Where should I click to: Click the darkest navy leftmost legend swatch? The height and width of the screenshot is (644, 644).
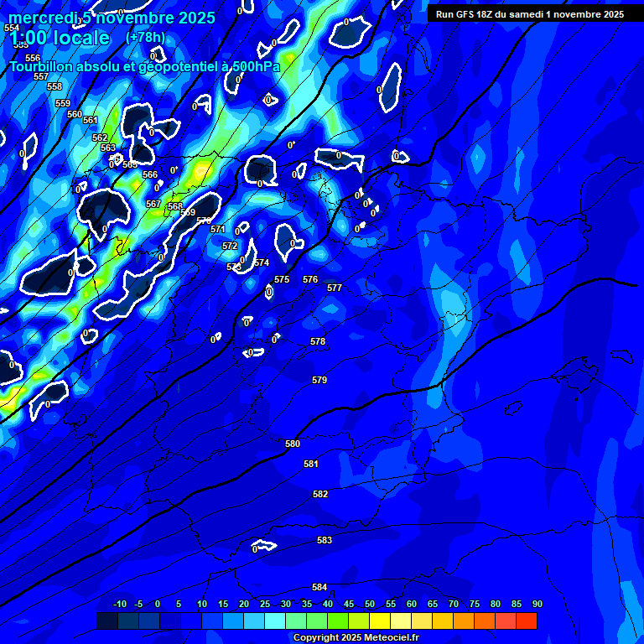107,621
